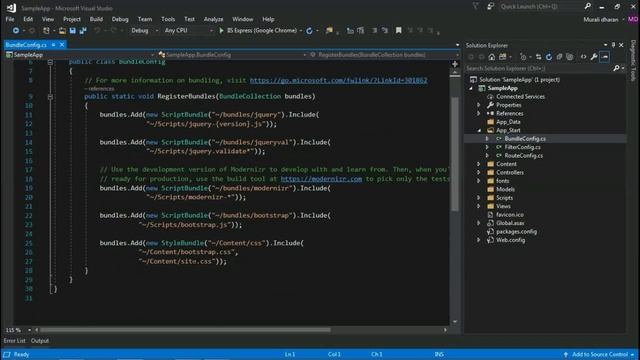Open the Tools menu
Image resolution: width=640 pixels, height=360 pixels.
pyautogui.click(x=168, y=19)
